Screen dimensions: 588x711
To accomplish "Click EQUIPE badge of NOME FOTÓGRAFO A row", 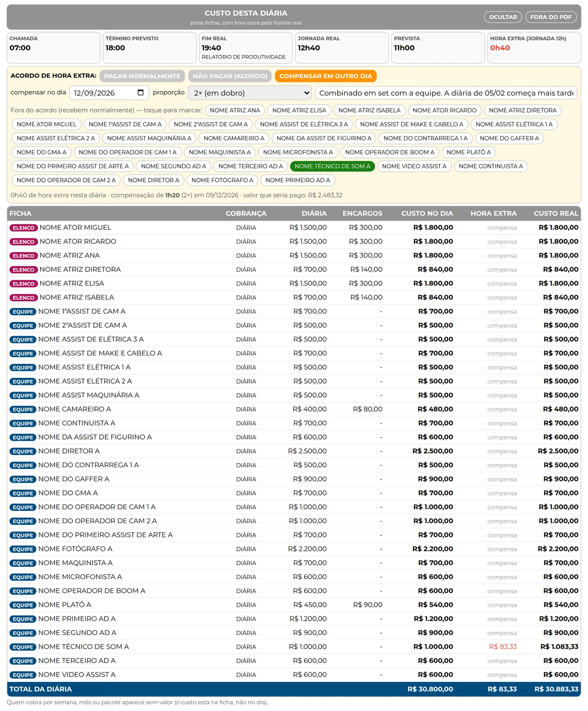I will click(23, 549).
